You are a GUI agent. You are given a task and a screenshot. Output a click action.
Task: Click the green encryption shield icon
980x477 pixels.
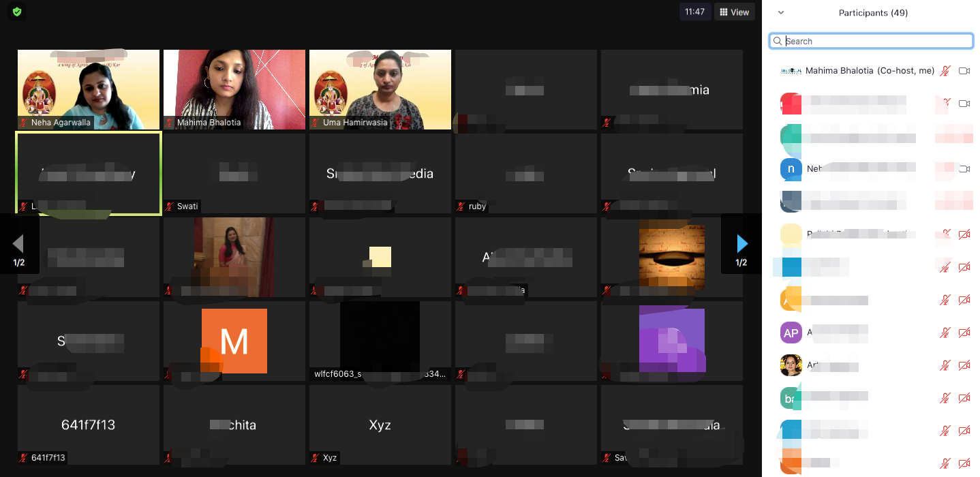click(17, 12)
